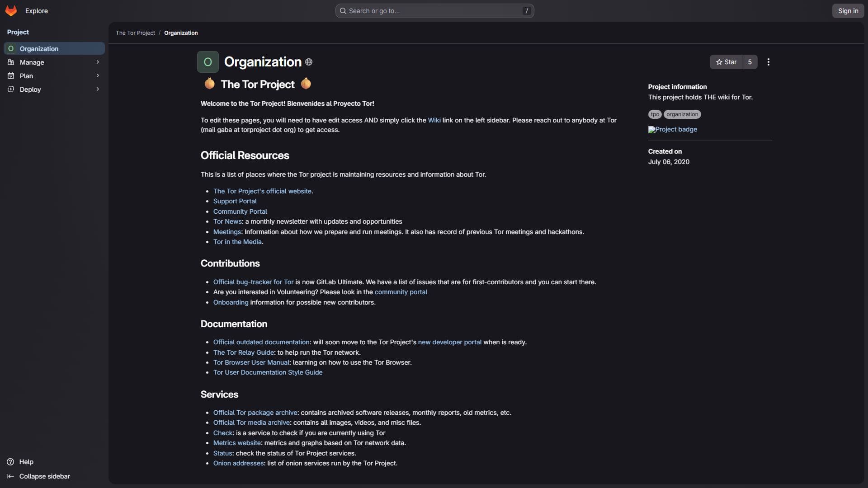Open Official Tor package archive link
The height and width of the screenshot is (488, 868).
(255, 413)
